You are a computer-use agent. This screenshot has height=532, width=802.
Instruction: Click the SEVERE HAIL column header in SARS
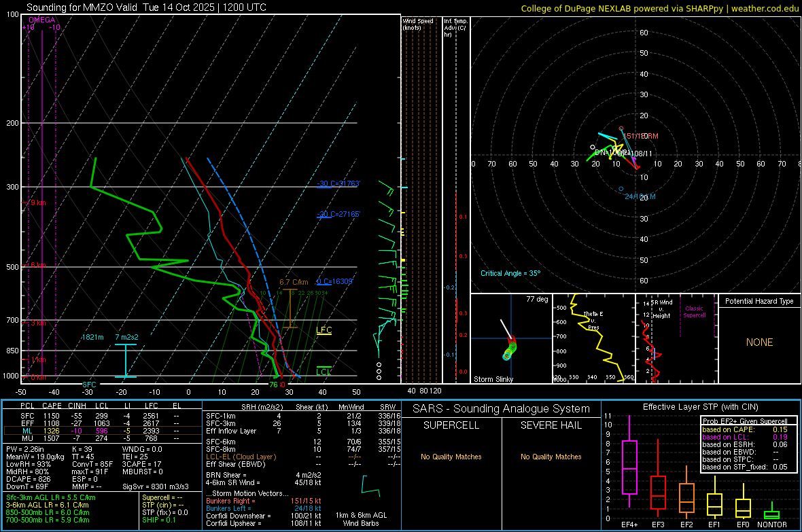[551, 425]
